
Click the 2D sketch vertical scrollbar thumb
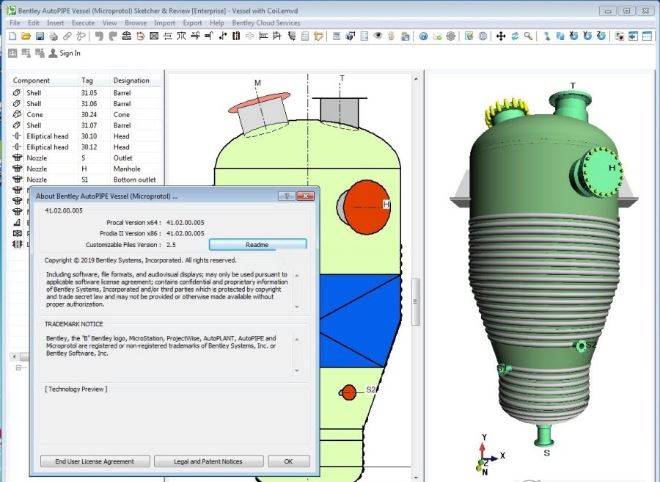[x=416, y=301]
